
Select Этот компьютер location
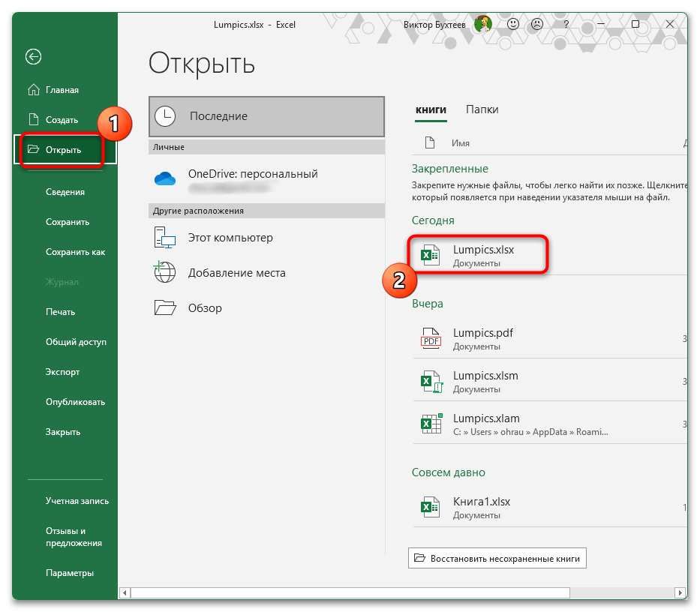266,238
